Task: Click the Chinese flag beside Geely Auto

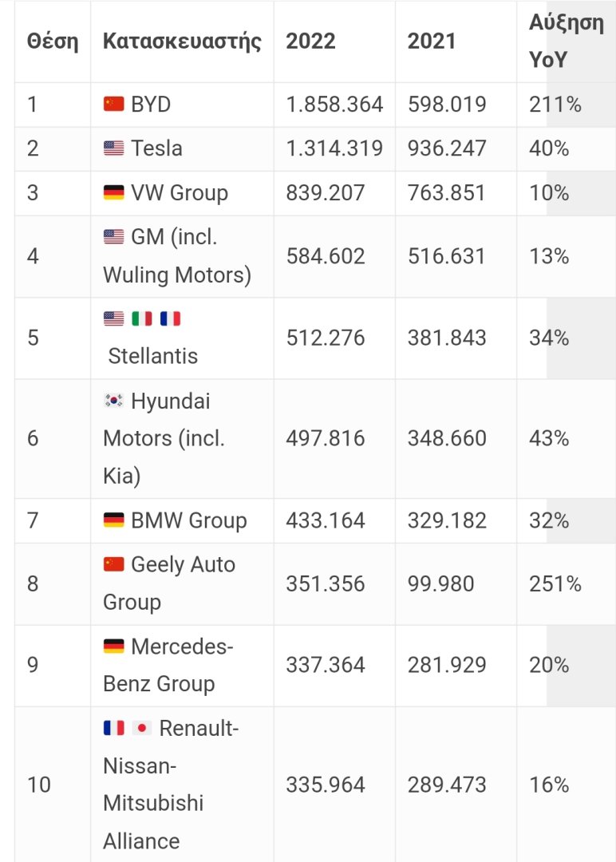Action: click(114, 564)
